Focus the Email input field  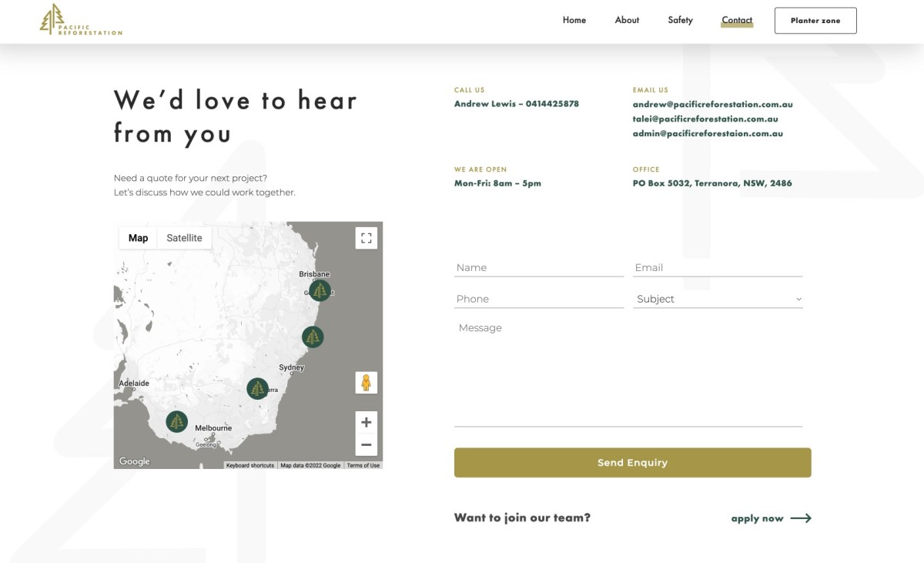click(718, 267)
